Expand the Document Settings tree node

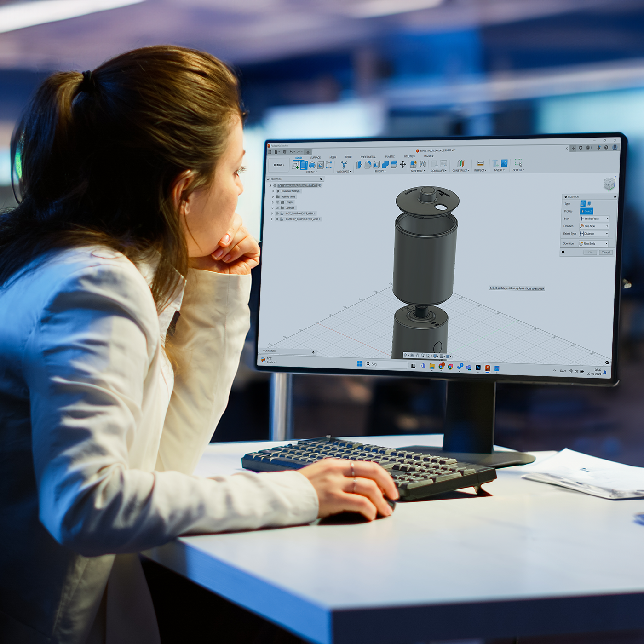(x=273, y=191)
